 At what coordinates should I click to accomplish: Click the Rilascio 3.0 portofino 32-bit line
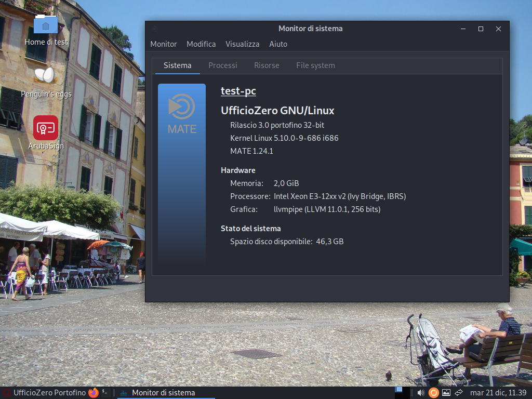pos(277,125)
